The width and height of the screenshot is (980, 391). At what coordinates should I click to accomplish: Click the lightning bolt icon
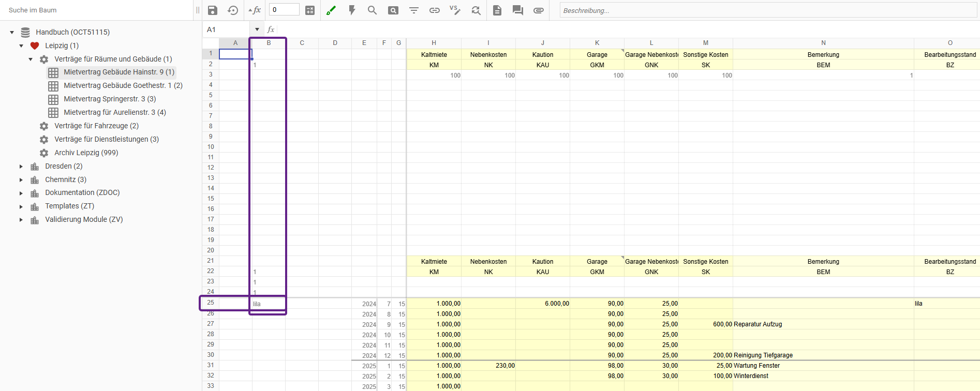(352, 10)
